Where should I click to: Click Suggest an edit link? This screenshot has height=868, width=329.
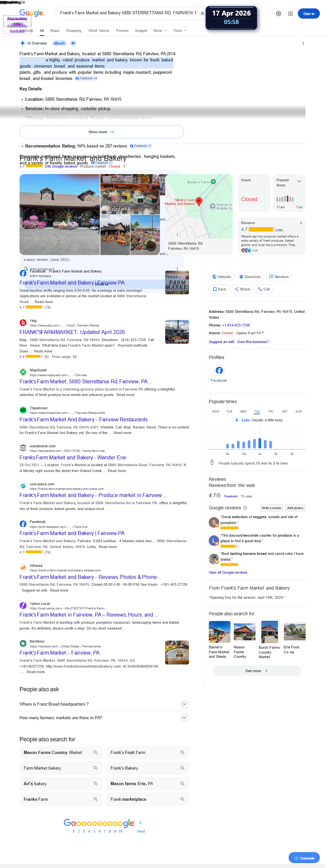tap(221, 342)
